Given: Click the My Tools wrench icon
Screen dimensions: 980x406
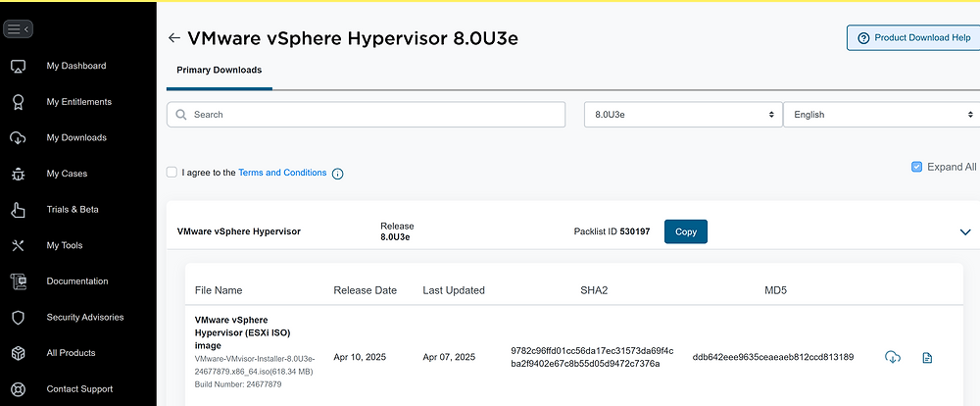Looking at the screenshot, I should click(18, 245).
